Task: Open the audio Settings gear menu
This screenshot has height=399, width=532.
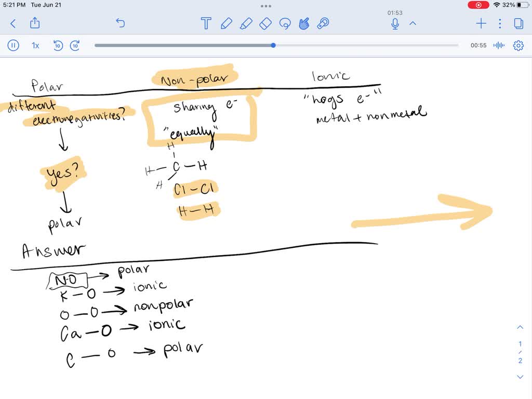Action: point(518,46)
